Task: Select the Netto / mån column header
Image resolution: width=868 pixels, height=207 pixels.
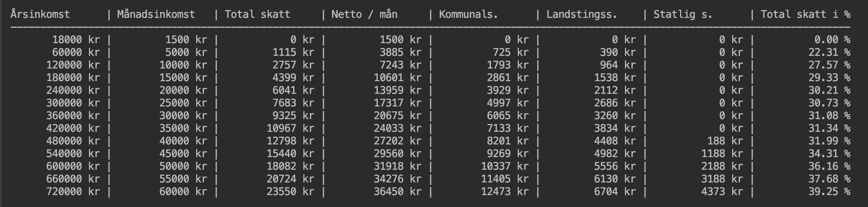Action: point(364,15)
